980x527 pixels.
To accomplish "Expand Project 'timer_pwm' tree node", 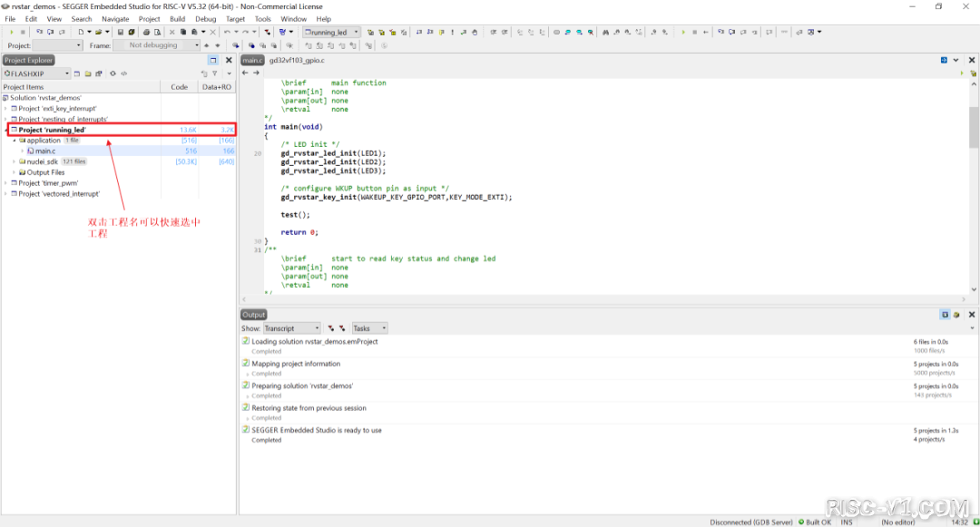I will pyautogui.click(x=6, y=183).
